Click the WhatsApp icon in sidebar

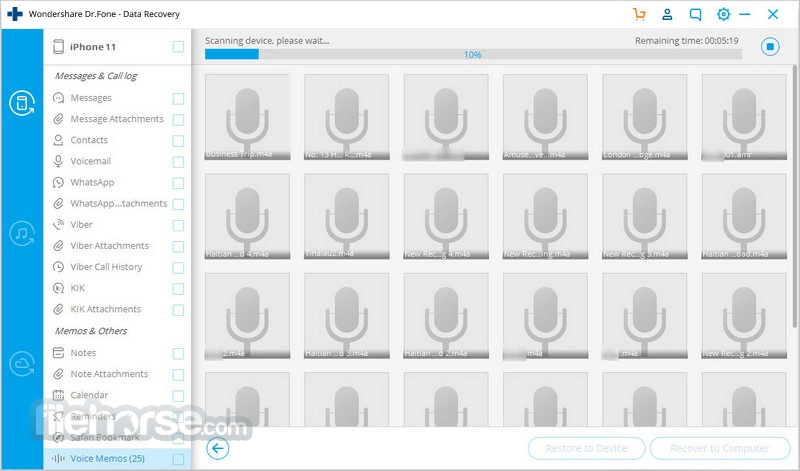tap(59, 182)
